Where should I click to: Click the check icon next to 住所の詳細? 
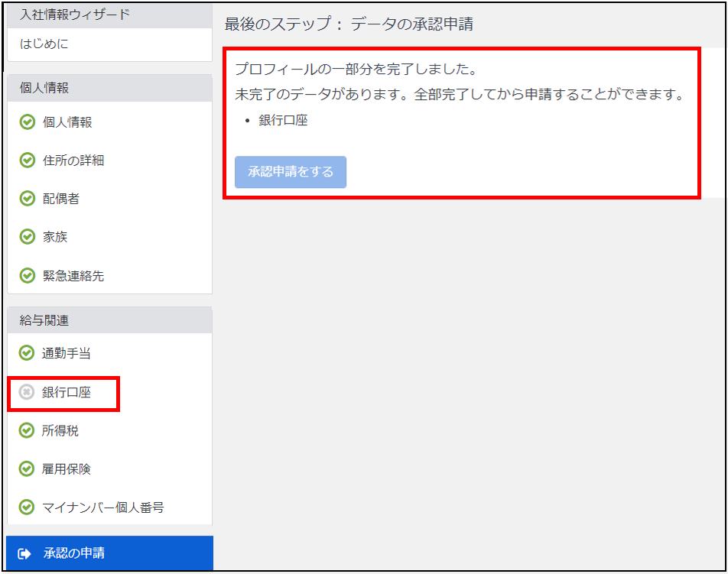coord(28,161)
